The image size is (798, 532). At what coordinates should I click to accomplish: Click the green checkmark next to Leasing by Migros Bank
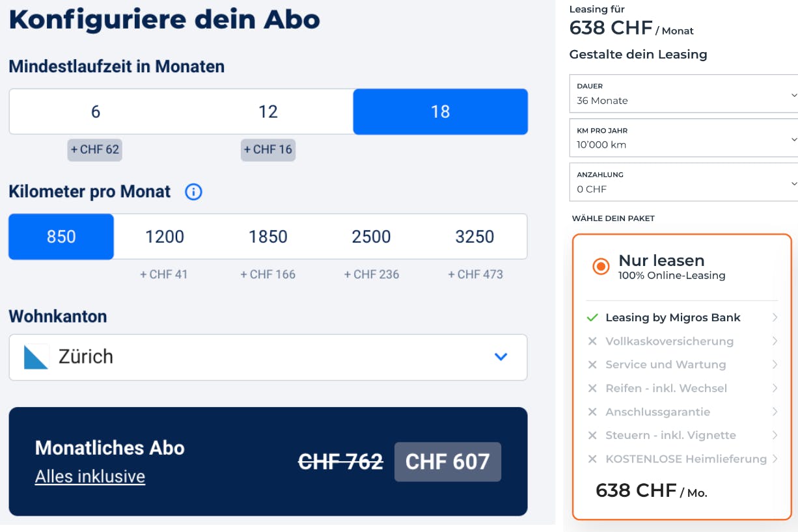(x=592, y=317)
